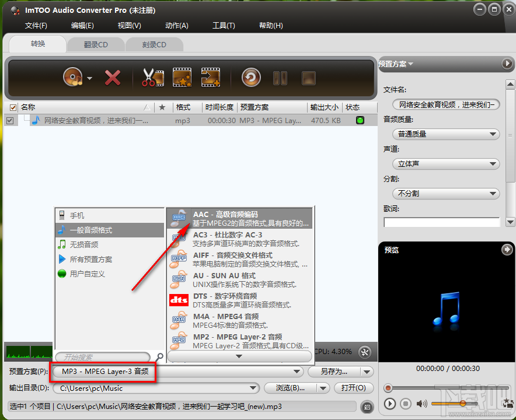The width and height of the screenshot is (516, 420).
Task: Switch to the 翻录CD tab
Action: [x=95, y=44]
